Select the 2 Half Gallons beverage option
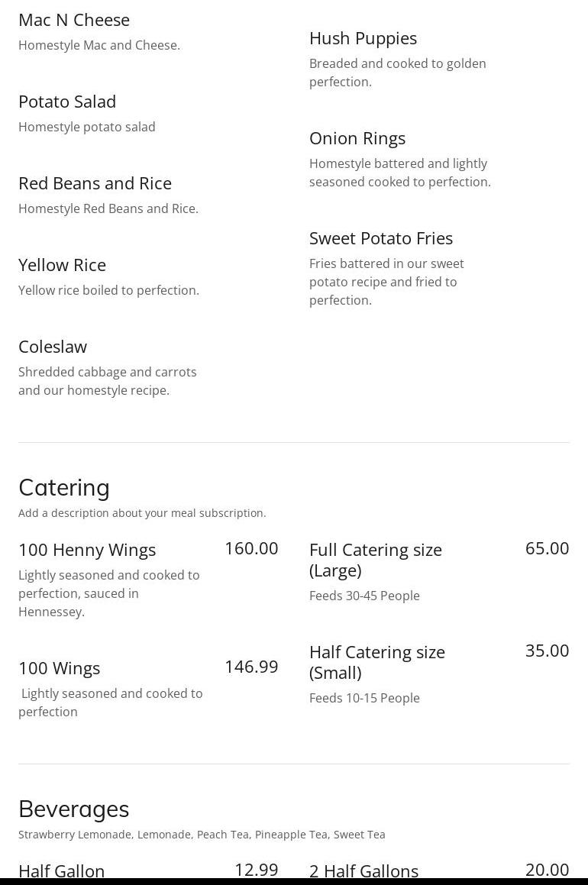This screenshot has width=588, height=885. [x=363, y=870]
